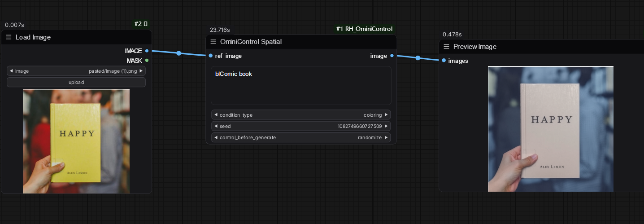Click the image output port on OminiControl Spatial
Image resolution: width=644 pixels, height=224 pixels.
392,56
